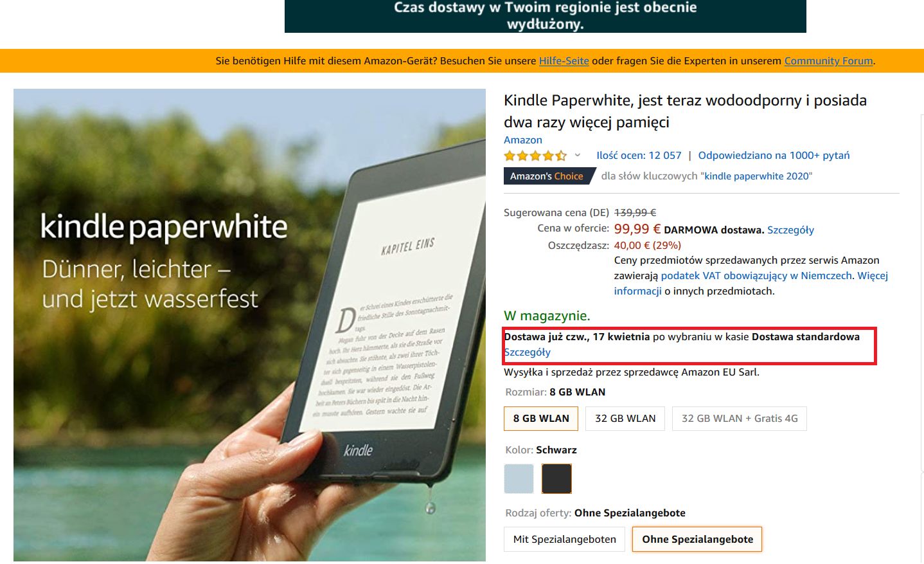Click the delivery time notice banner
The height and width of the screenshot is (564, 924).
[x=545, y=16]
